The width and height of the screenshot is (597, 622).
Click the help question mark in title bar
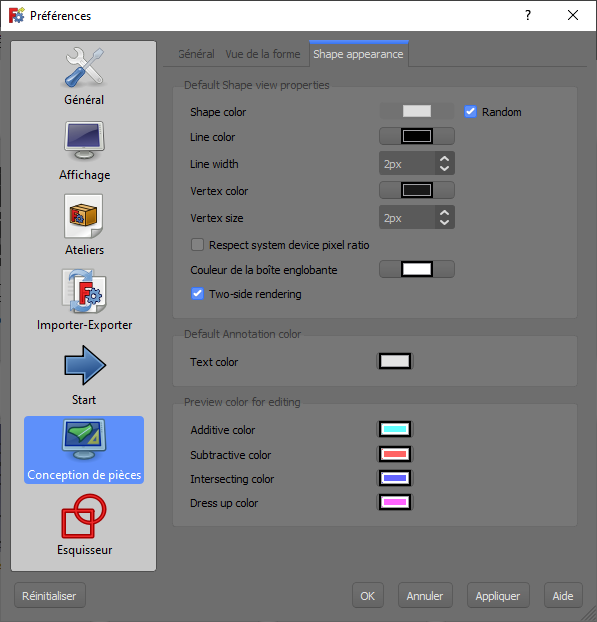pyautogui.click(x=528, y=15)
